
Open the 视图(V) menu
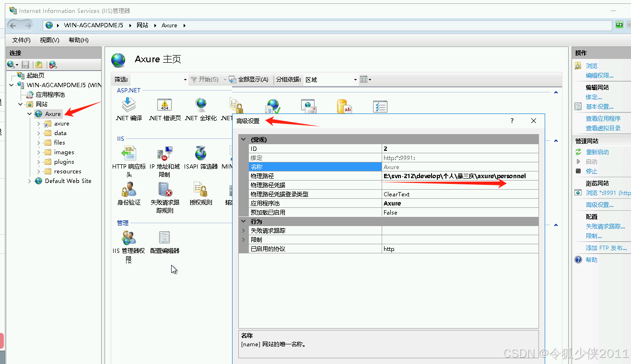click(x=49, y=40)
